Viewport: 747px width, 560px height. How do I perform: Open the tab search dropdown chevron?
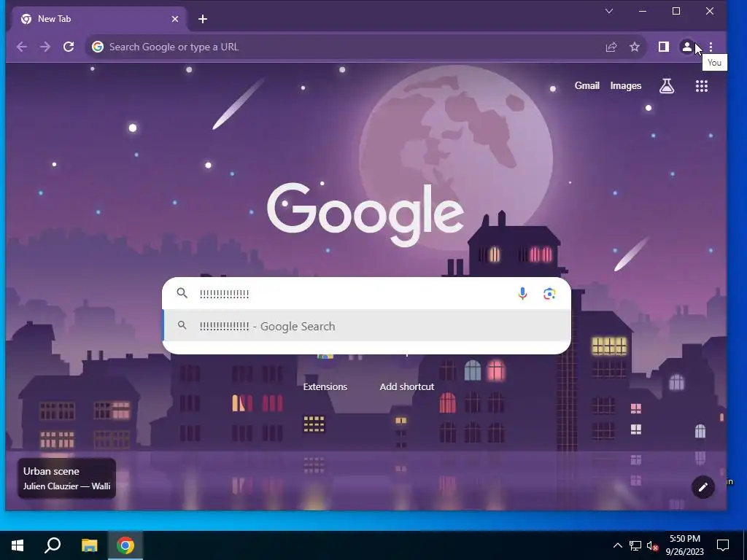coord(609,11)
